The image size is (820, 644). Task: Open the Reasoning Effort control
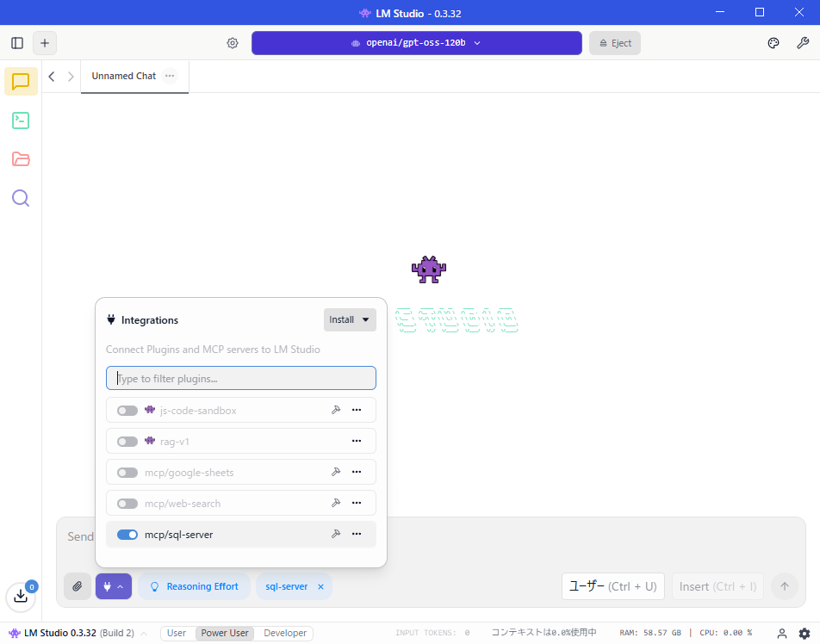[194, 586]
